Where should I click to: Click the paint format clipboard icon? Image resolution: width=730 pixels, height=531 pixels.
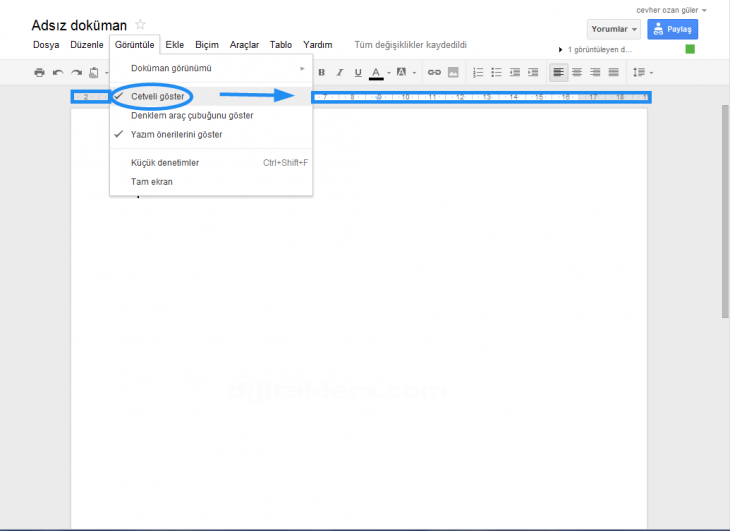[x=94, y=73]
